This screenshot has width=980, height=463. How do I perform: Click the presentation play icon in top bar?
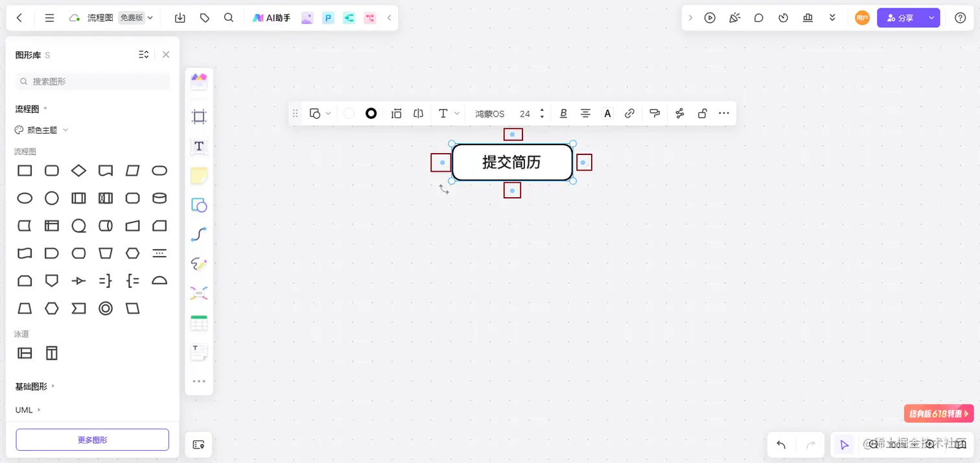coord(710,18)
